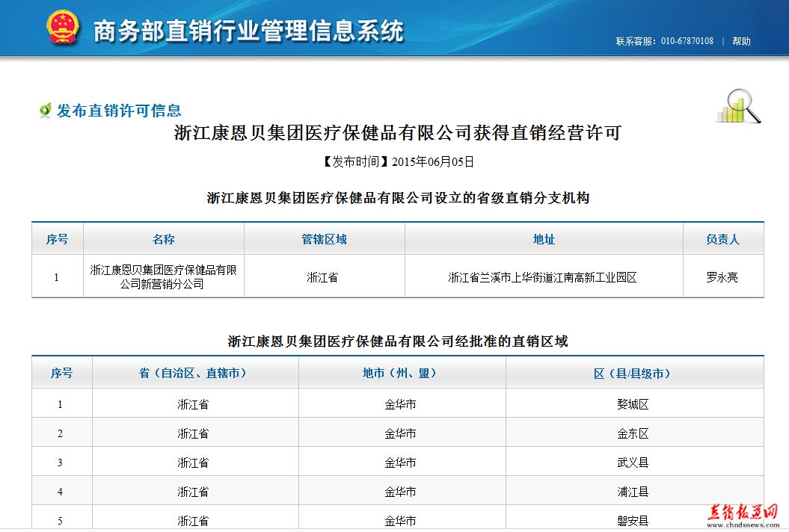Select the 新营销分公司 company name cell
The width and height of the screenshot is (789, 532).
click(164, 276)
